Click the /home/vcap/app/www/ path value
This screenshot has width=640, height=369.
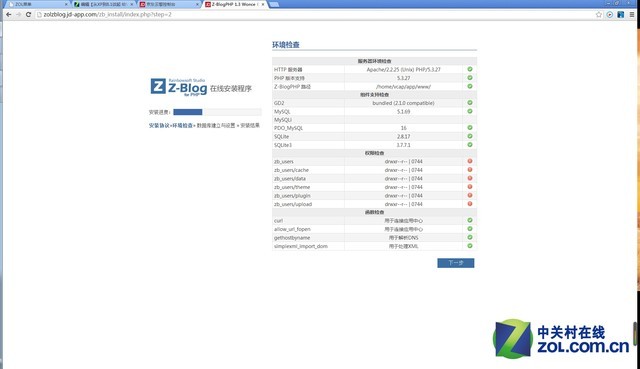pyautogui.click(x=403, y=86)
